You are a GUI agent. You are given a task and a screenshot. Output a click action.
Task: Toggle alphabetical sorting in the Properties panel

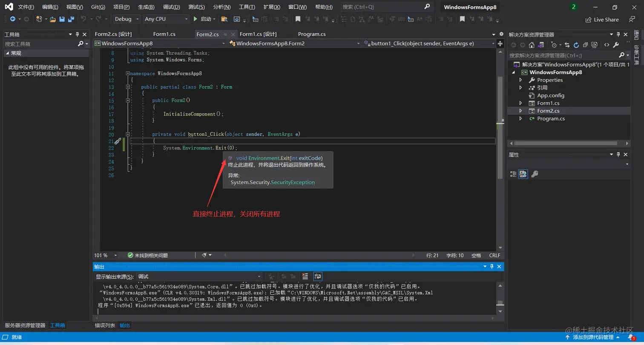[523, 174]
